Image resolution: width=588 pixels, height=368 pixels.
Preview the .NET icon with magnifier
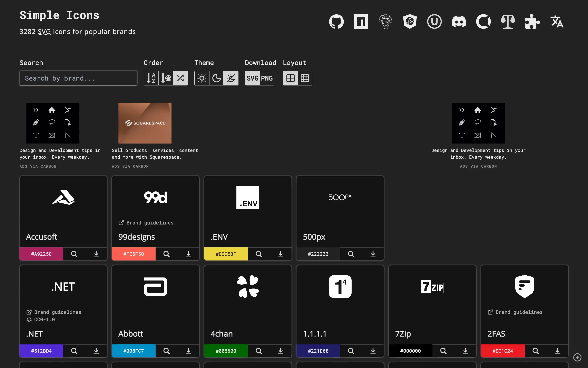tap(74, 351)
